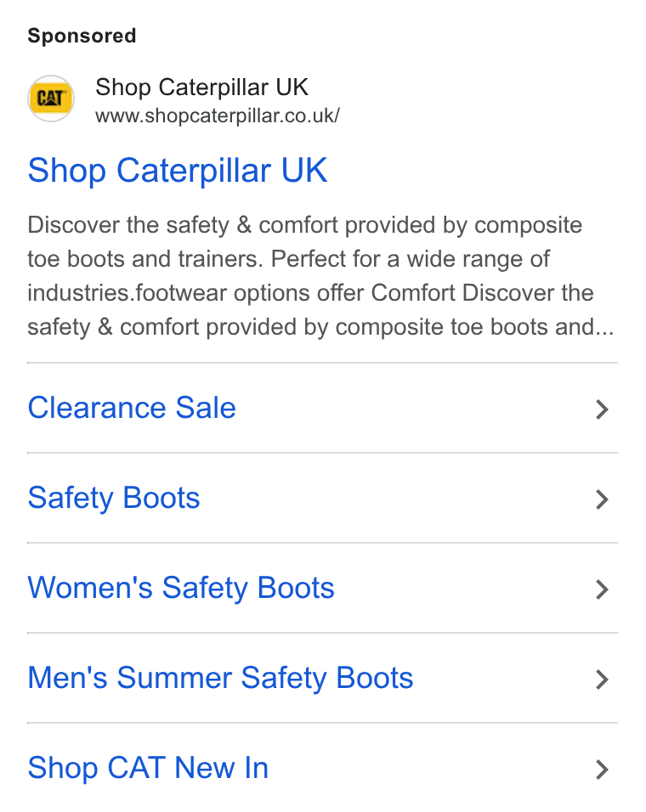Expand the Men's Summer Safety Boots arrow
Viewport: 646px width, 812px height.
[x=602, y=679]
